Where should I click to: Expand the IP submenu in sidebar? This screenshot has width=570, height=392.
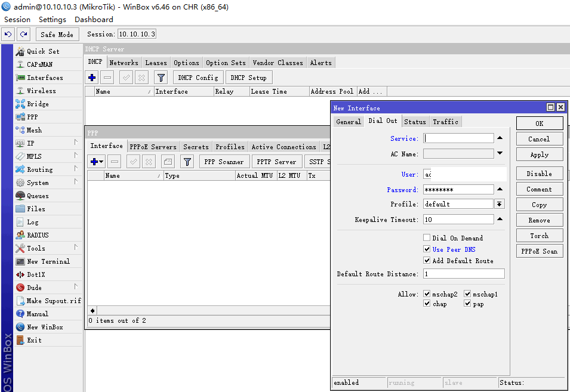(x=76, y=143)
